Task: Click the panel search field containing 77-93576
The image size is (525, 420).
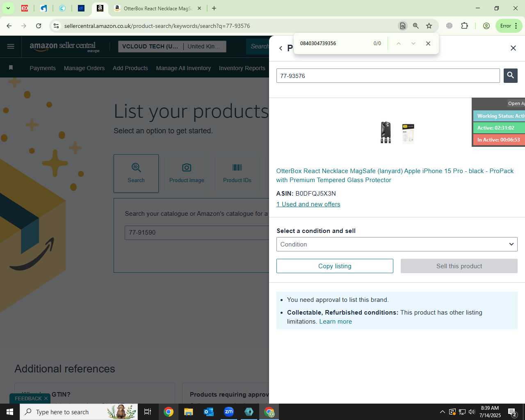Action: pos(388,76)
